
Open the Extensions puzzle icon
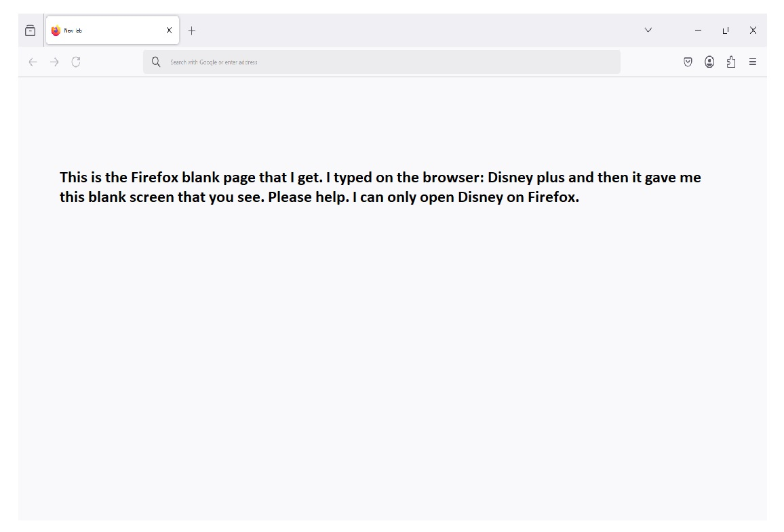(x=731, y=62)
